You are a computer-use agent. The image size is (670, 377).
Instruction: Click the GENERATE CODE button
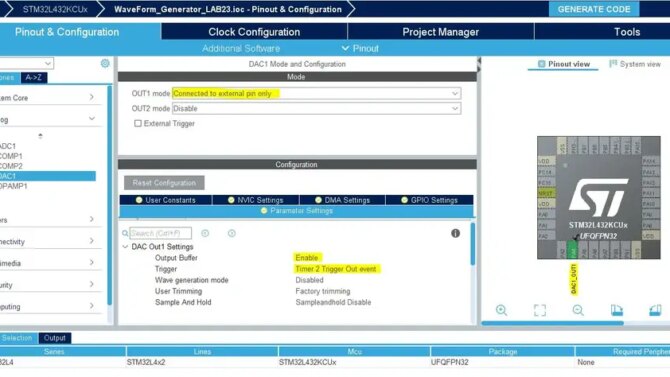click(594, 9)
